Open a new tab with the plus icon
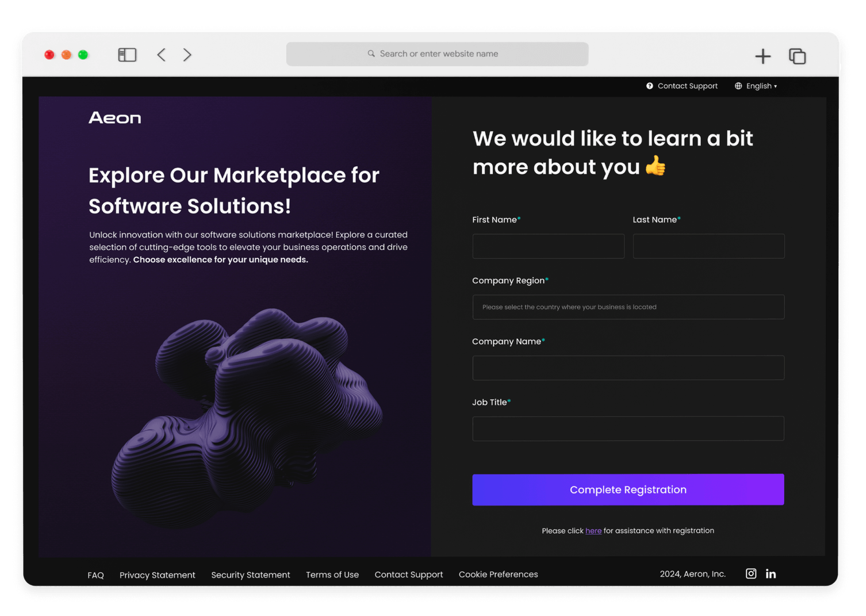The width and height of the screenshot is (866, 616). [763, 56]
